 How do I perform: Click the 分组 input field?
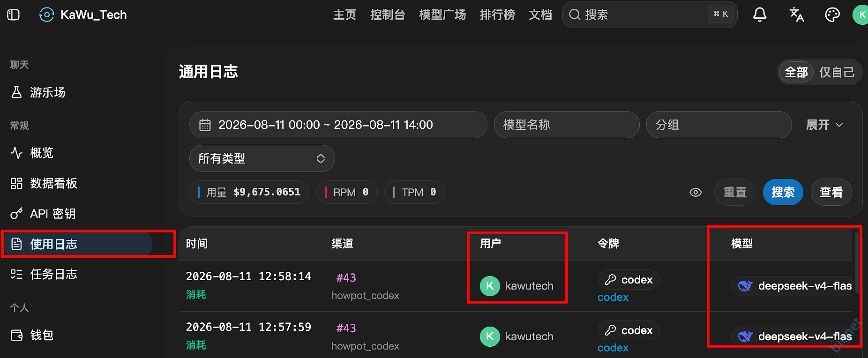point(719,125)
